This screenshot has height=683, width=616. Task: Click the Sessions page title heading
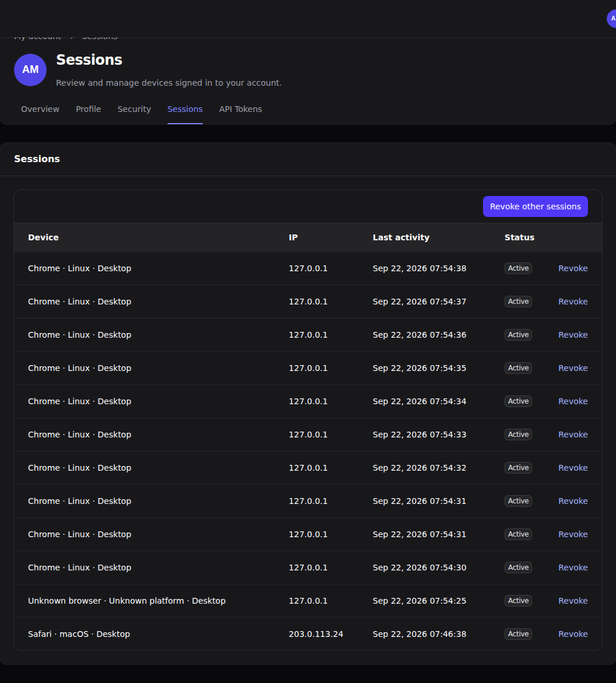[x=89, y=59]
